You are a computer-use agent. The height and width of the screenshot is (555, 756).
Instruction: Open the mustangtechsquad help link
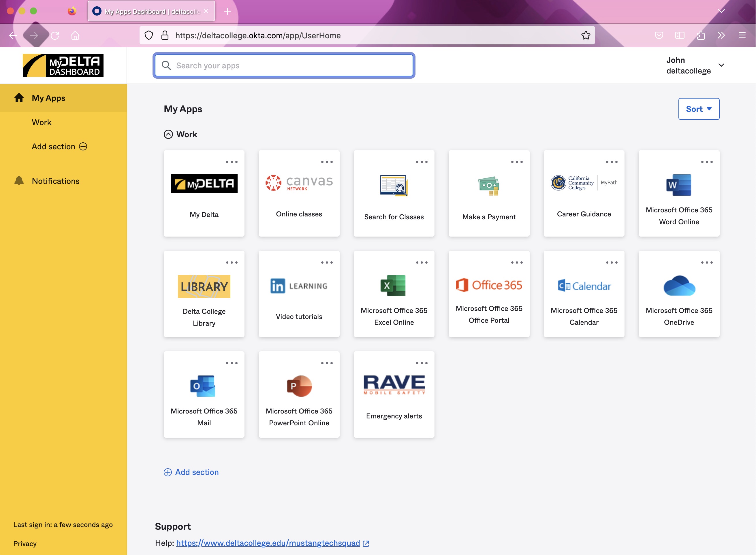268,543
